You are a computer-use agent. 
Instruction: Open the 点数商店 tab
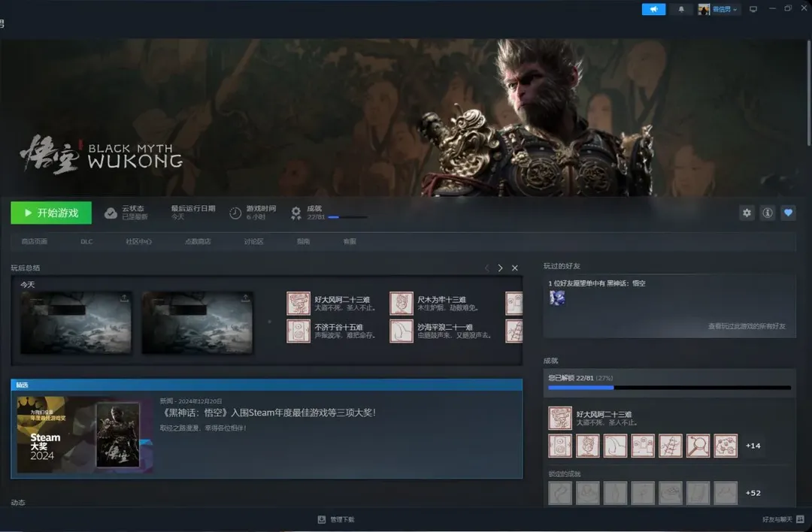click(x=198, y=242)
